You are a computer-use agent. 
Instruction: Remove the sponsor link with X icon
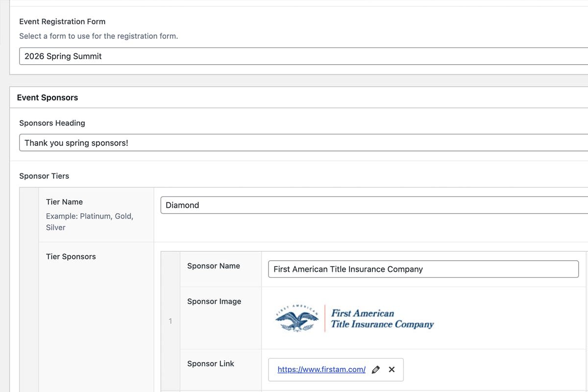pos(392,369)
